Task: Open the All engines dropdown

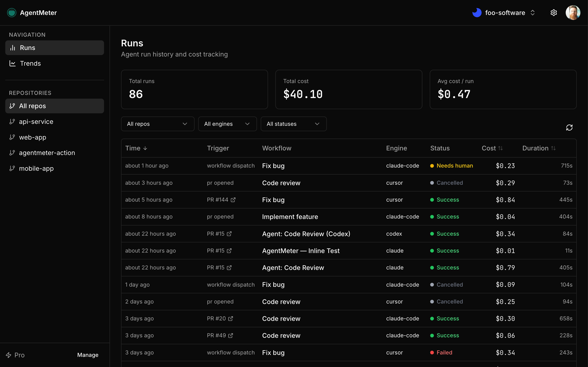Action: point(228,124)
